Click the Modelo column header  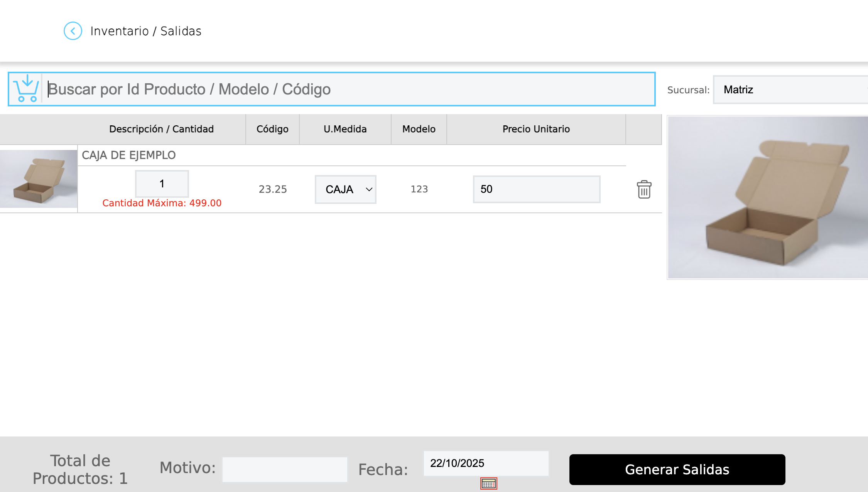[x=419, y=129]
